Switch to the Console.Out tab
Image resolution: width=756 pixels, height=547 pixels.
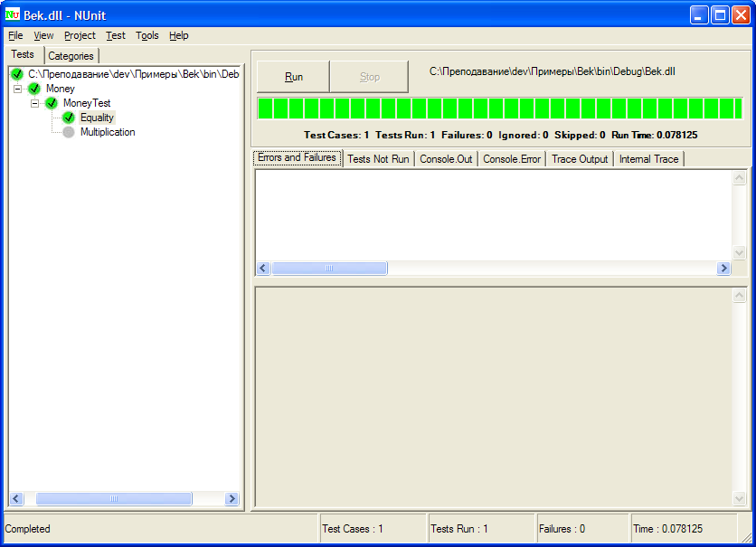tap(446, 159)
